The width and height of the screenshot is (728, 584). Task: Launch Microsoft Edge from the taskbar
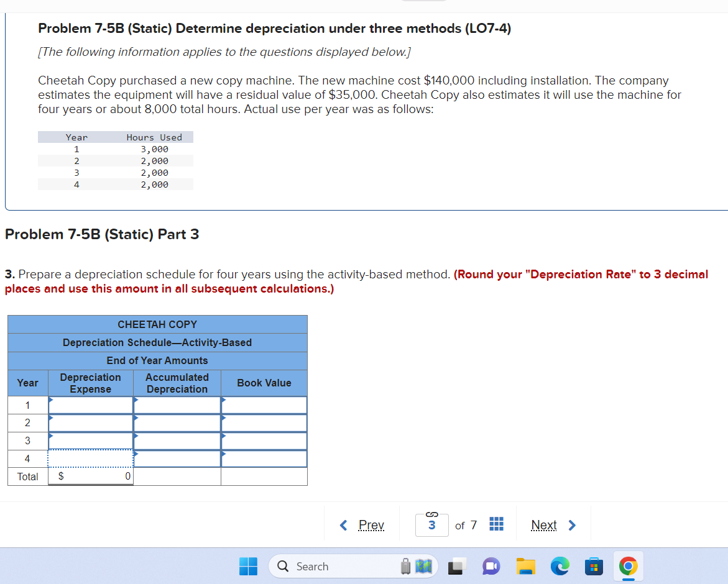pos(560,566)
